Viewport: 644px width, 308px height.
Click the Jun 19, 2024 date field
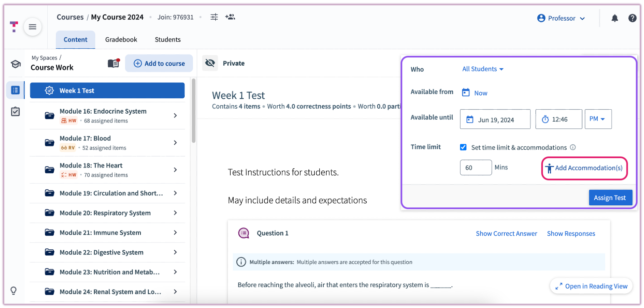coord(495,119)
